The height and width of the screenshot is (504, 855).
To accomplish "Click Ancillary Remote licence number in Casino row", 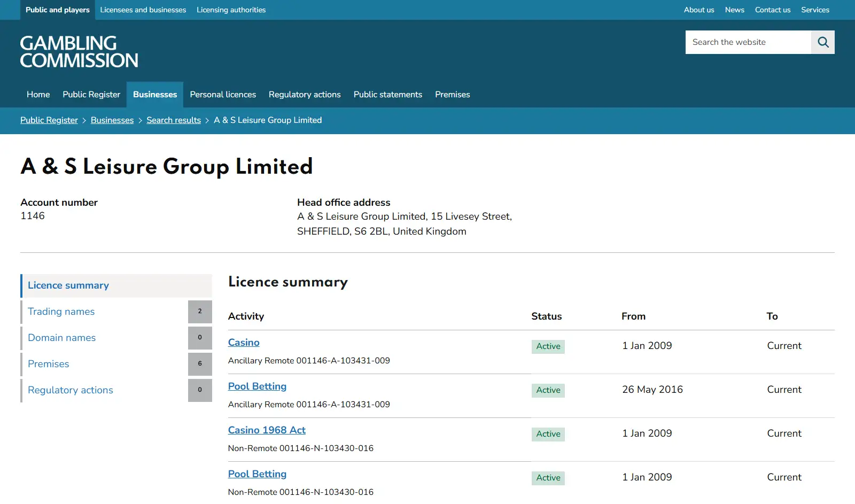I will pyautogui.click(x=309, y=361).
